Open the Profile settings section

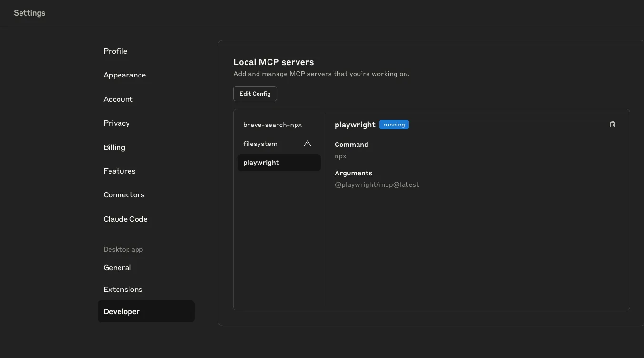point(115,51)
